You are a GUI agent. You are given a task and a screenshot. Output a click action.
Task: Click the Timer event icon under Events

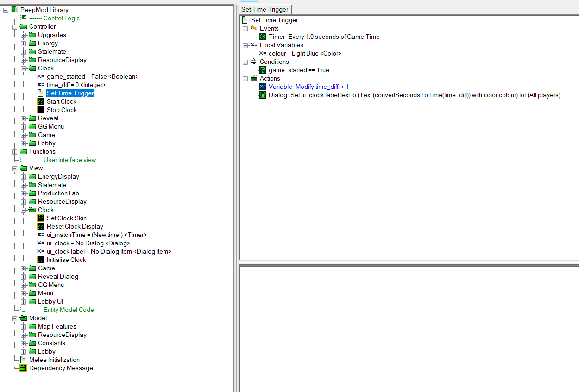pos(263,37)
